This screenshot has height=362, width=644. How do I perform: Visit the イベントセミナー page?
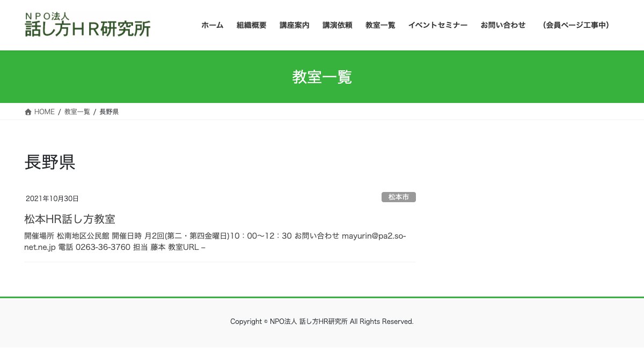point(438,25)
